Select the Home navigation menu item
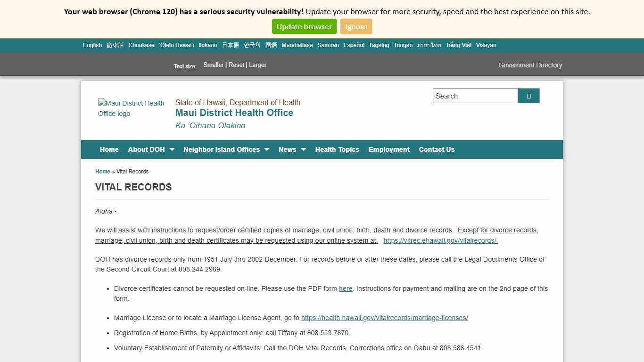644x362 pixels. tap(109, 149)
